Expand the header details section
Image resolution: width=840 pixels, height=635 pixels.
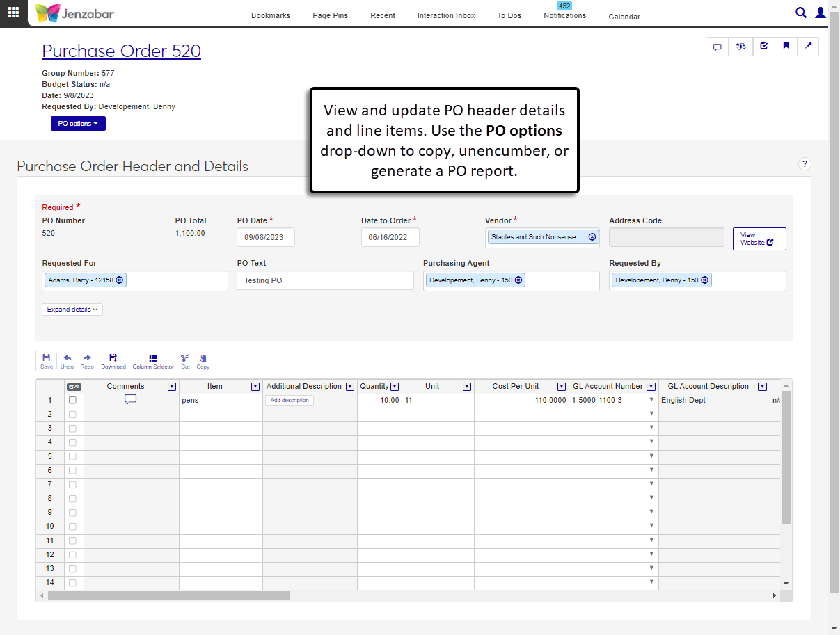coord(72,310)
